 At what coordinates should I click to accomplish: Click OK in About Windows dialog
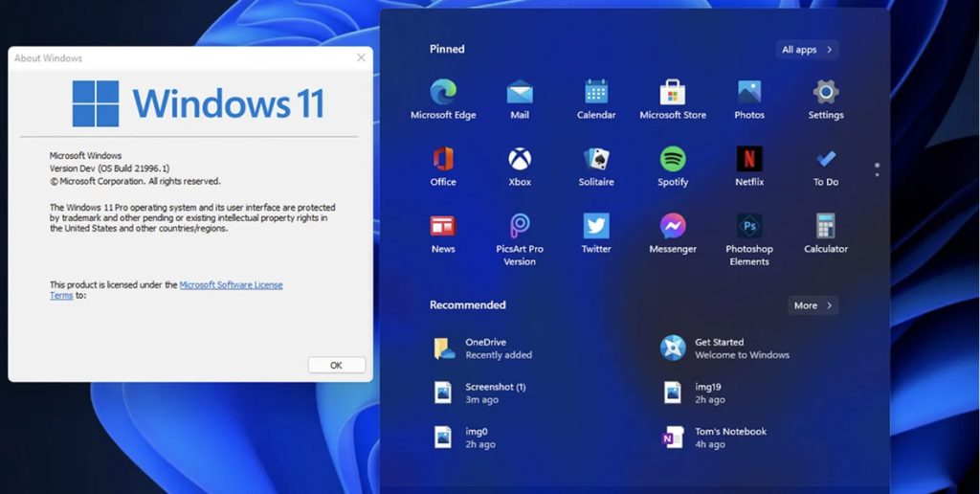(x=336, y=365)
